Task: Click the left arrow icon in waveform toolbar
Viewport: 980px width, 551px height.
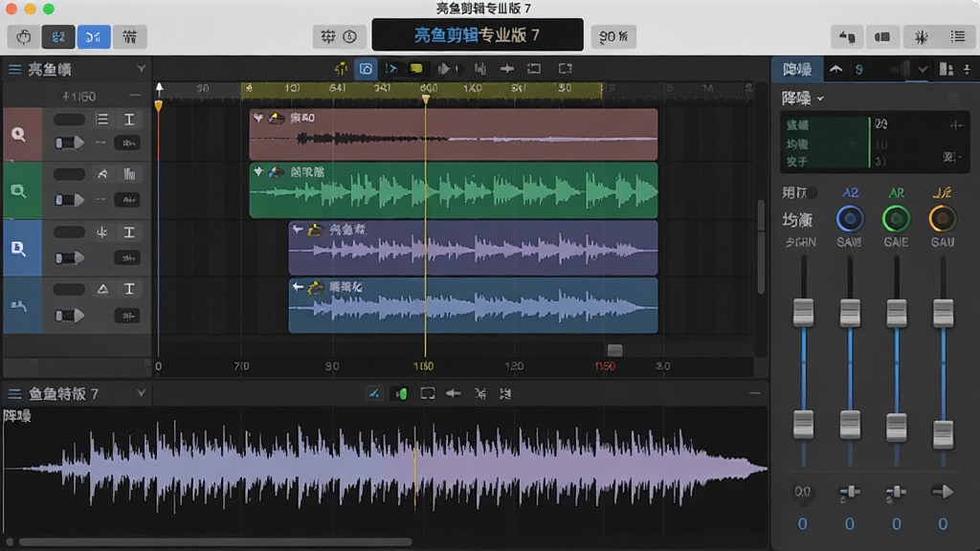Action: 453,393
